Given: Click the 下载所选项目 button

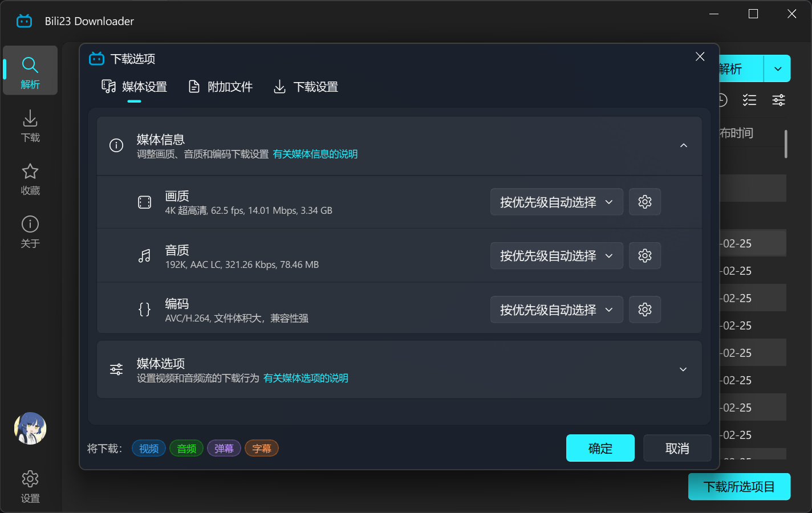Looking at the screenshot, I should point(739,487).
